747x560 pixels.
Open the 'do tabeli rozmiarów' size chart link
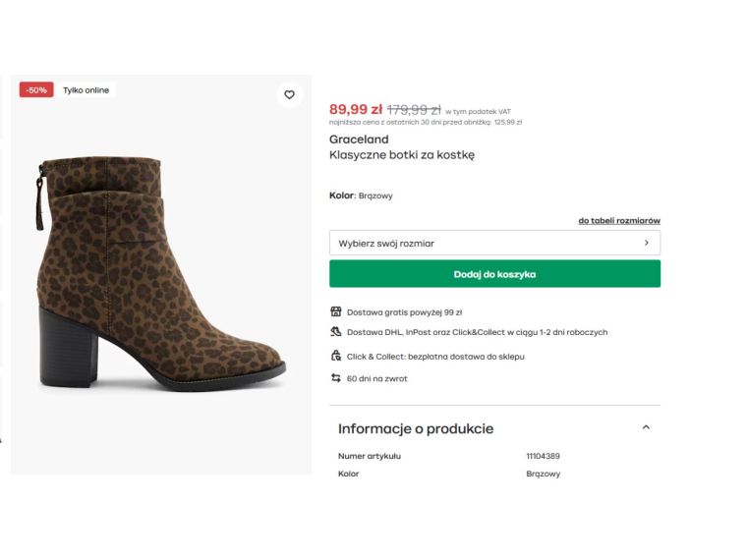[618, 221]
